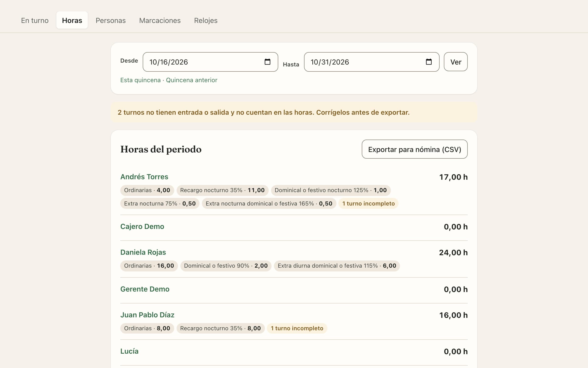Click Andrés Torres total '17,00 h'
588x368 pixels.
pyautogui.click(x=453, y=177)
